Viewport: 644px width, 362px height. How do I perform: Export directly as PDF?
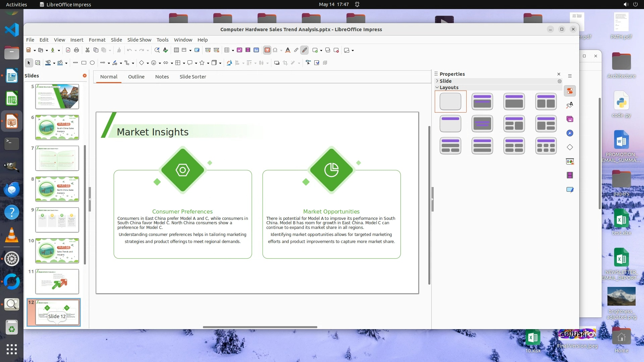(68, 50)
